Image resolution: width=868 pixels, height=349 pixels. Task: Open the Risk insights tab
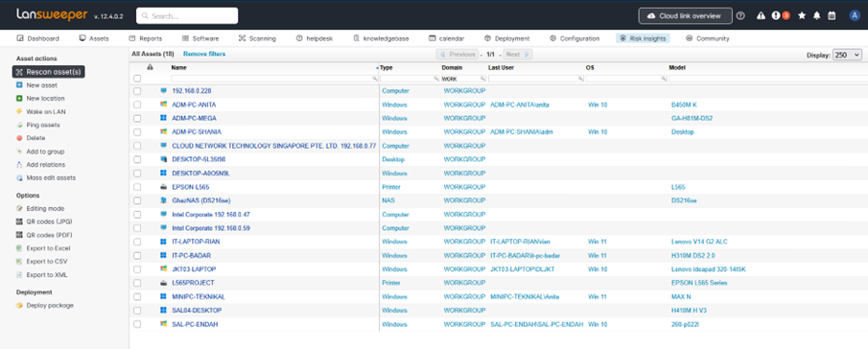click(643, 38)
